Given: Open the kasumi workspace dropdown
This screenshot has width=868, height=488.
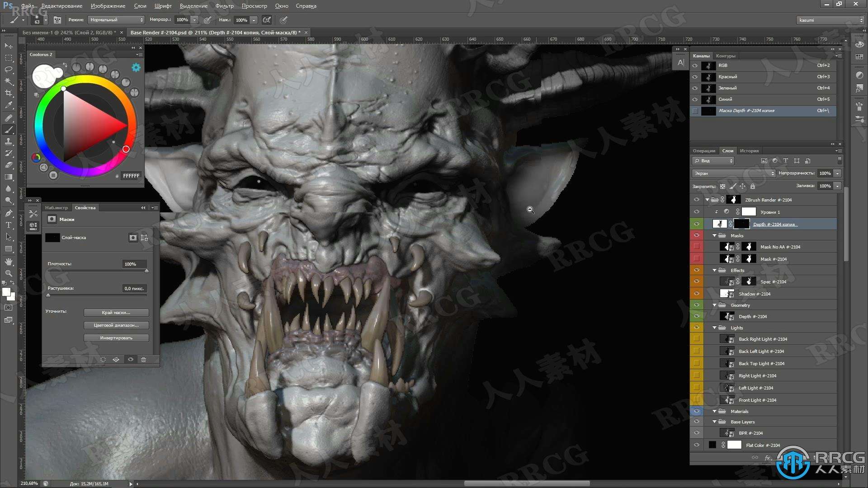Looking at the screenshot, I should 830,20.
